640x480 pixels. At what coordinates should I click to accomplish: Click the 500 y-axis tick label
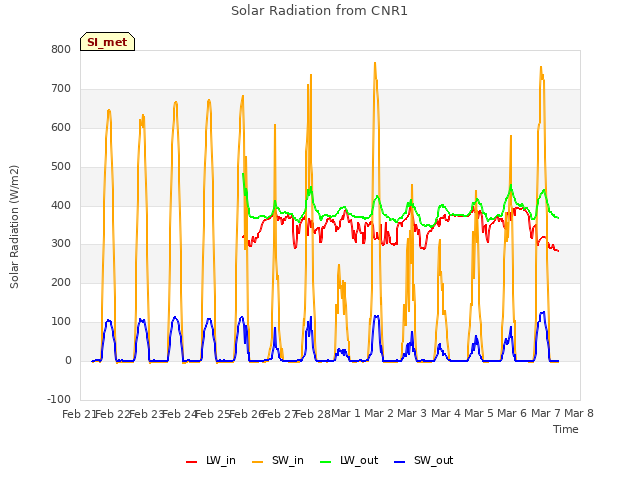point(61,167)
